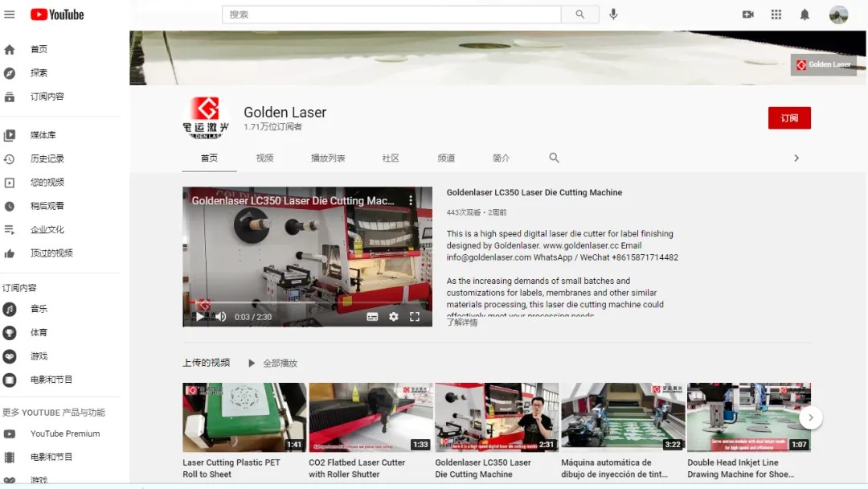868x489 pixels.
Task: Switch to the 视频 tab
Action: [264, 158]
